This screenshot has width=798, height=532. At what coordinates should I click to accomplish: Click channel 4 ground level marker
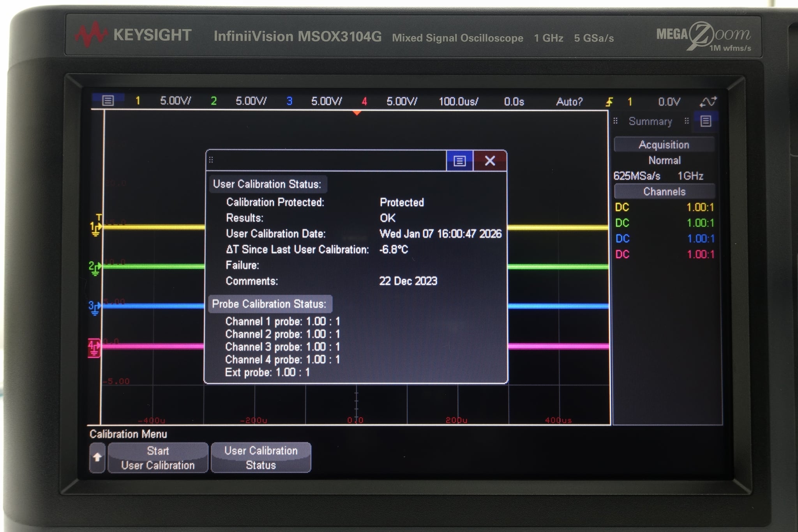94,348
